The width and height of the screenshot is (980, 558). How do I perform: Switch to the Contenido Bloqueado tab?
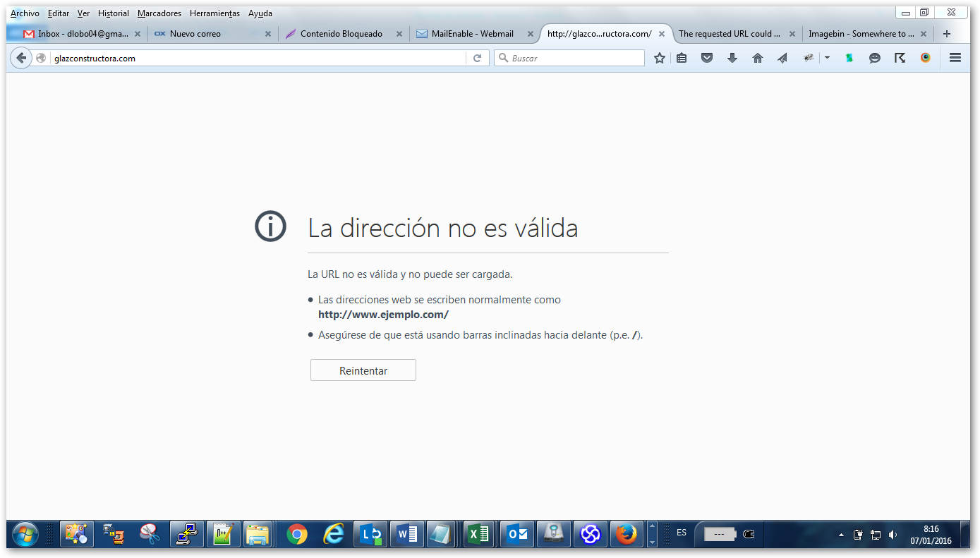[x=344, y=34]
